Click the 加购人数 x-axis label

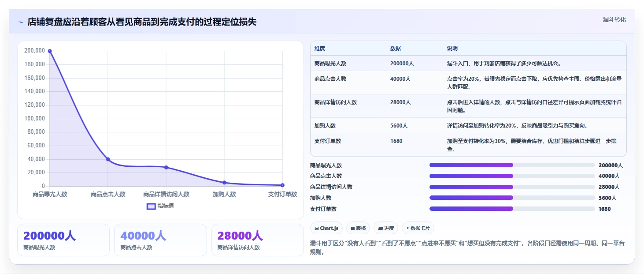pyautogui.click(x=224, y=194)
